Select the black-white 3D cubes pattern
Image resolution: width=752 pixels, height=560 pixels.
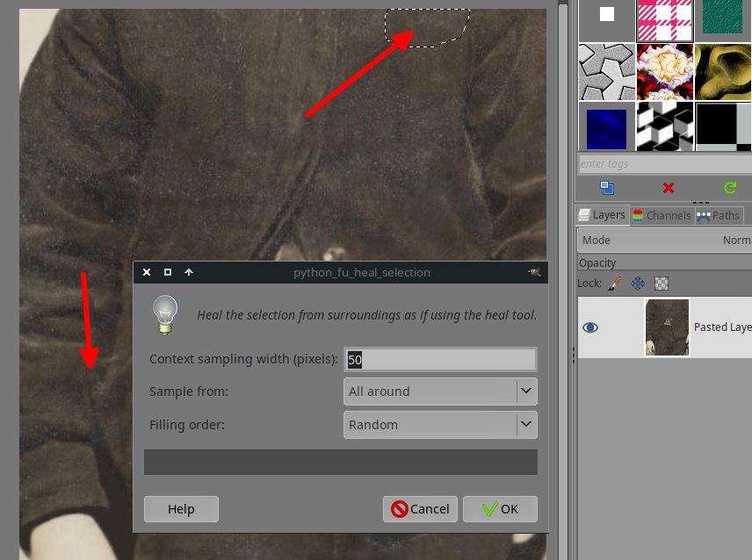pyautogui.click(x=665, y=127)
